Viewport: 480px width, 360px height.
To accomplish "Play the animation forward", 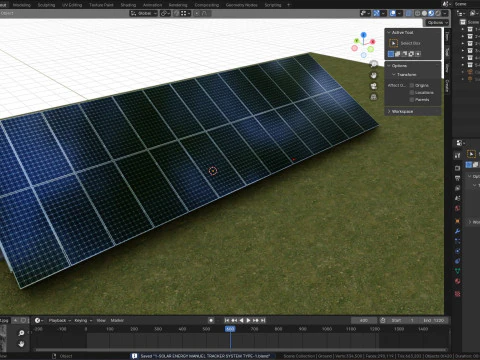I will pyautogui.click(x=248, y=320).
